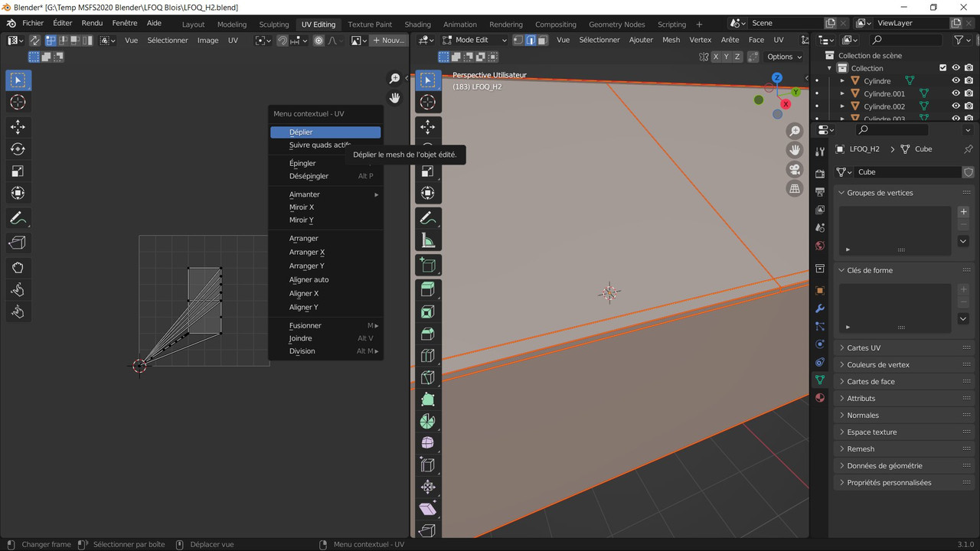980x551 pixels.
Task: Open the Face menu in 3D viewport
Action: tap(756, 40)
